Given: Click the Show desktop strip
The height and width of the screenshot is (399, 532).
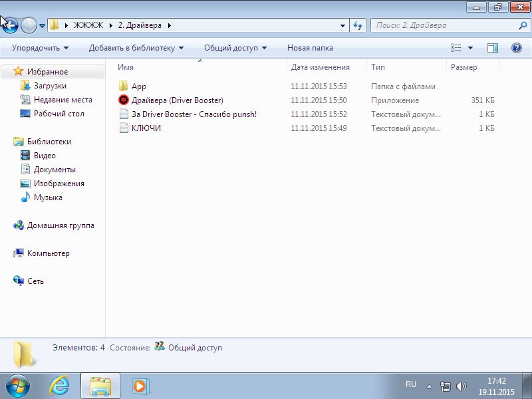Looking at the screenshot, I should [527, 386].
